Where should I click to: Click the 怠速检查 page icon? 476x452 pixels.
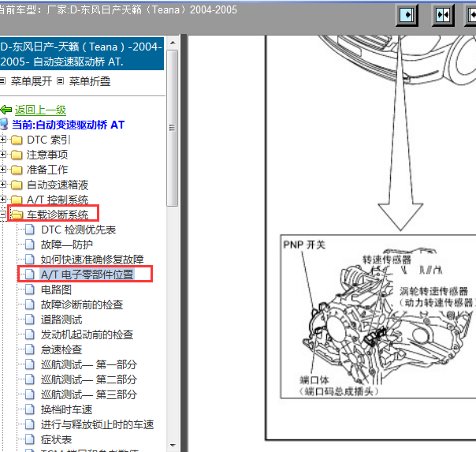pos(30,349)
